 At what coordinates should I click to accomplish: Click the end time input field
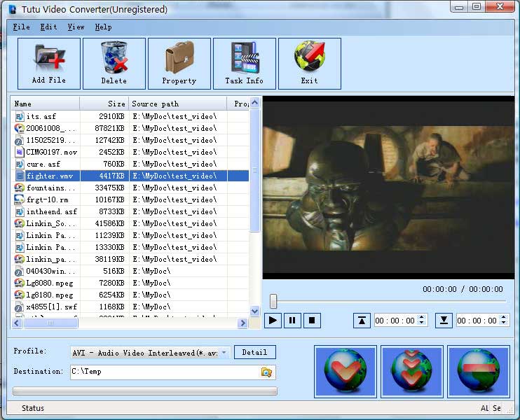click(477, 321)
